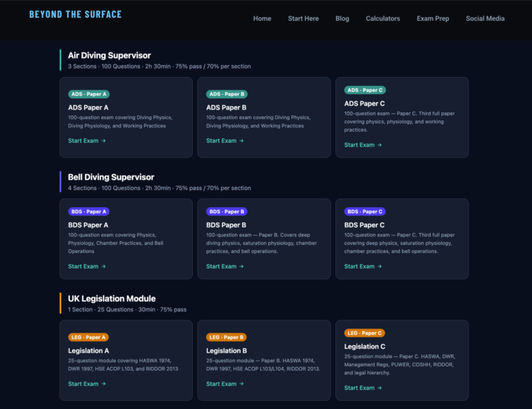Start Exam for ADS Paper A
532x409 pixels.
coord(87,141)
